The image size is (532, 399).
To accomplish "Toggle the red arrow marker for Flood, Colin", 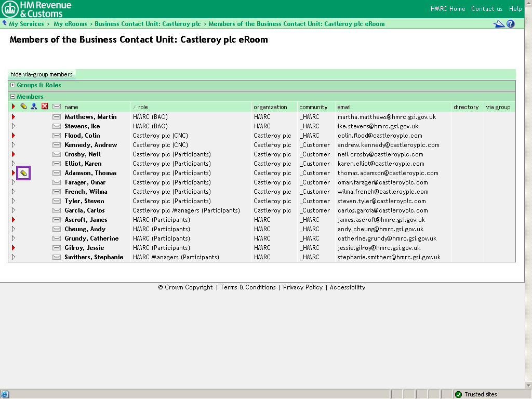I will point(14,136).
